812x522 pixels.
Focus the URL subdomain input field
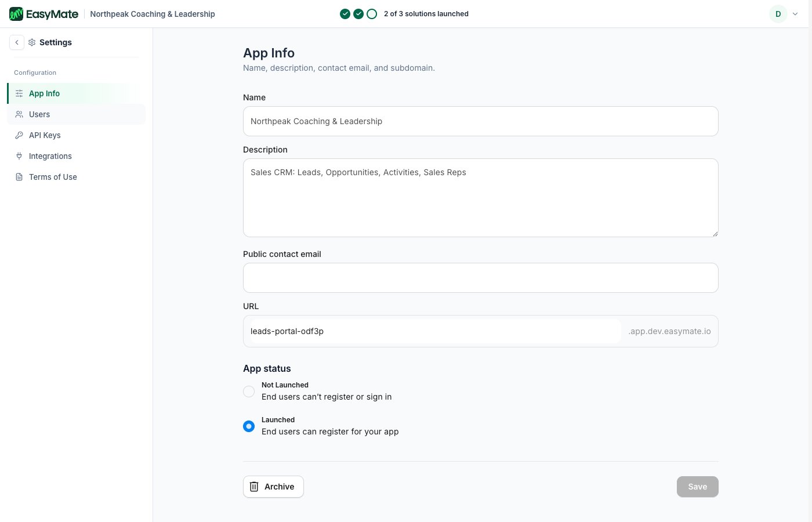[436, 331]
